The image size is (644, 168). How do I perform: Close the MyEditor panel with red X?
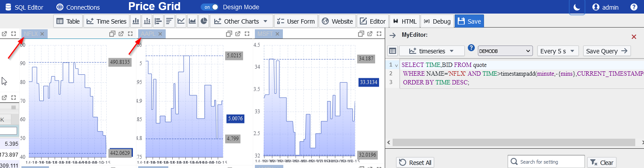(634, 37)
